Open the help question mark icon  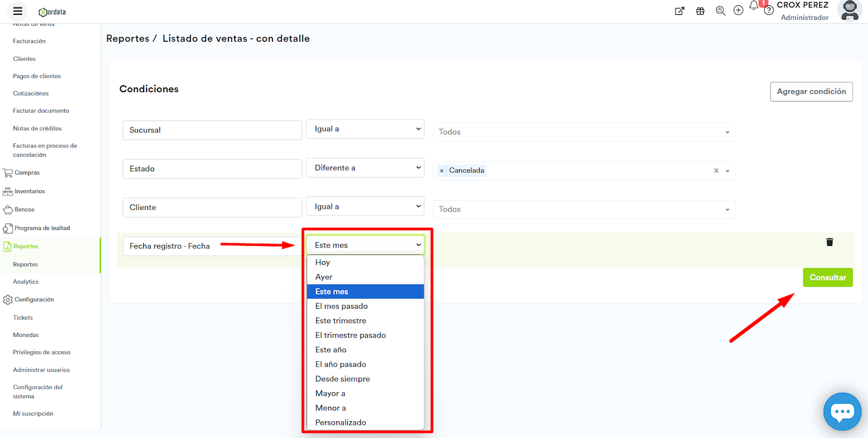click(x=769, y=11)
